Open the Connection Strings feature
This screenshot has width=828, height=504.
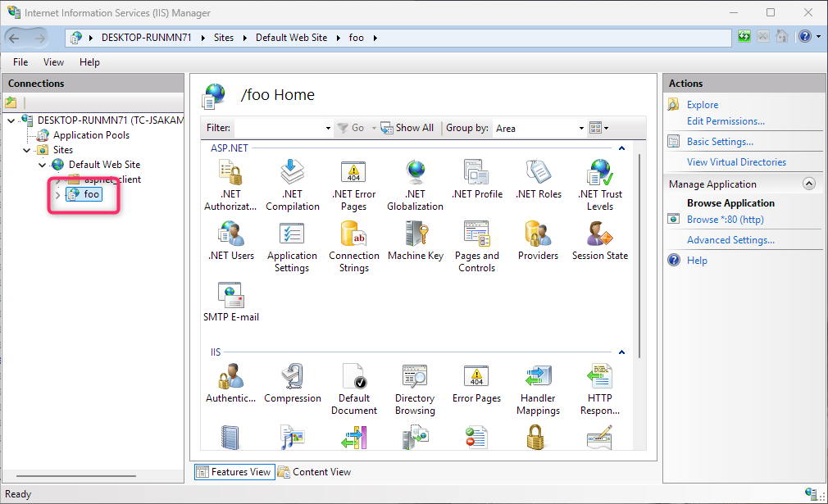pyautogui.click(x=353, y=242)
